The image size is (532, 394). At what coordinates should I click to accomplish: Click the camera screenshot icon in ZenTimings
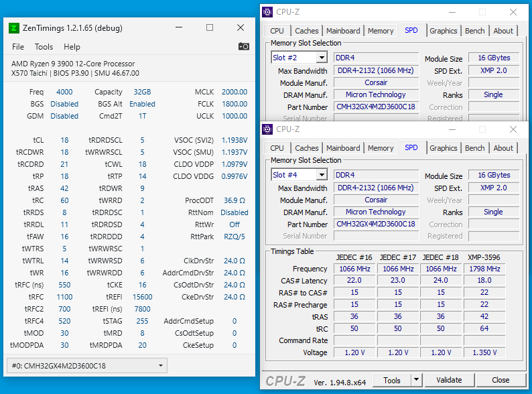pos(244,46)
